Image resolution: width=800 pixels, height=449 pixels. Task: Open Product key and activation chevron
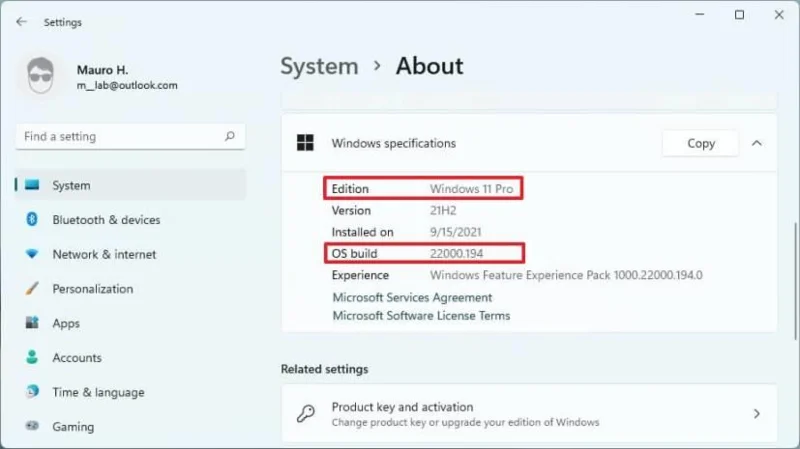(757, 413)
